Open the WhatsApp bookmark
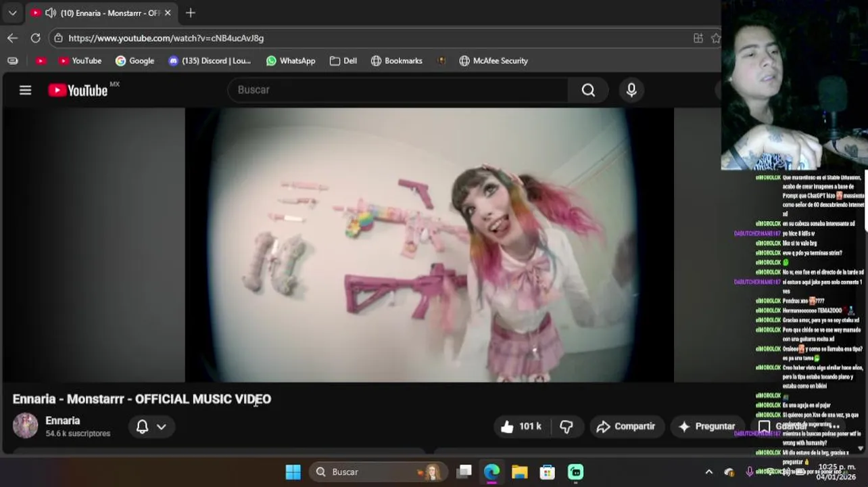868x487 pixels. click(x=291, y=61)
